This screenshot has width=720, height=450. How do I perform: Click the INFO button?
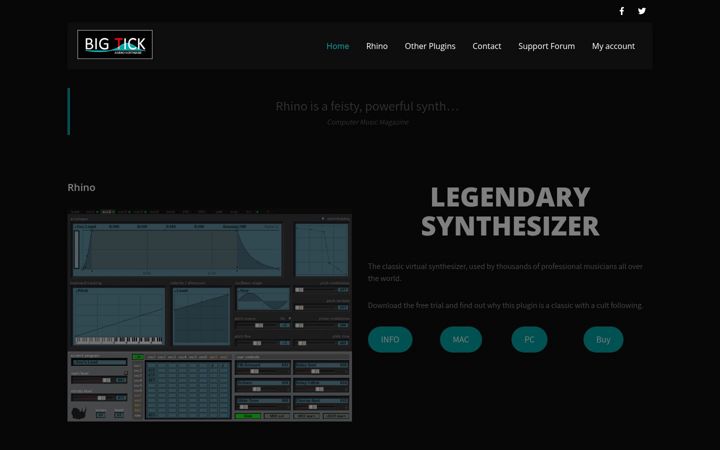[390, 339]
